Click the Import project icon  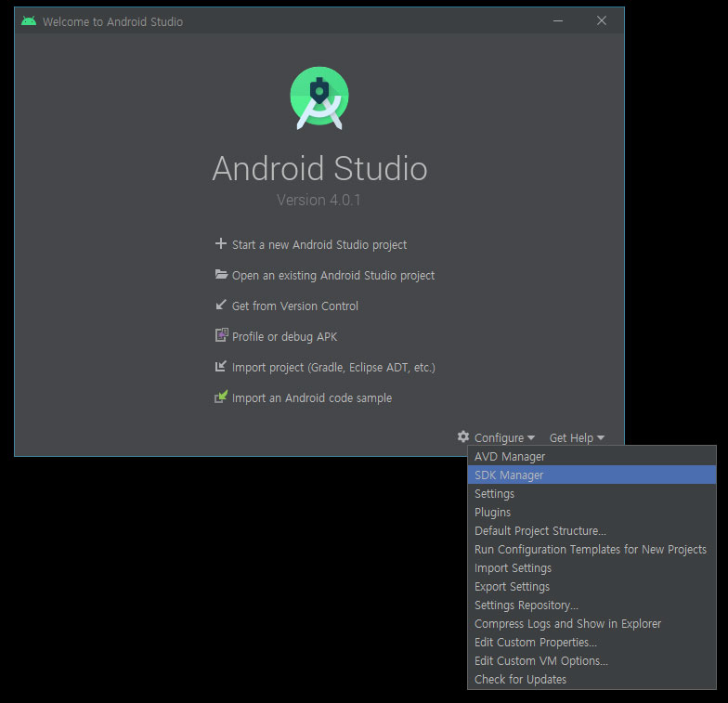[221, 366]
